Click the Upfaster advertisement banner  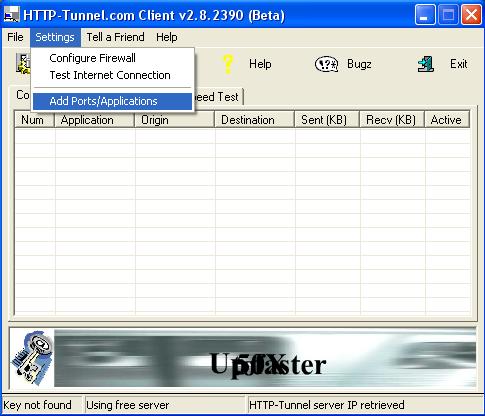point(265,358)
